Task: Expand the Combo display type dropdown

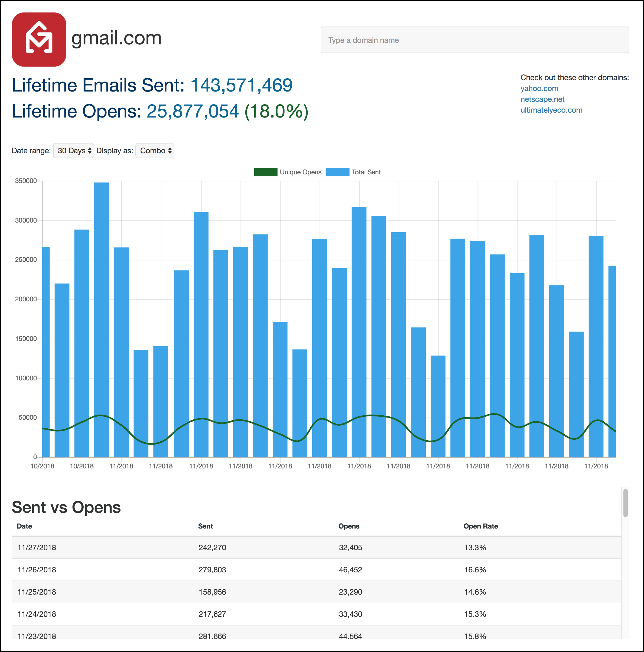Action: click(155, 151)
